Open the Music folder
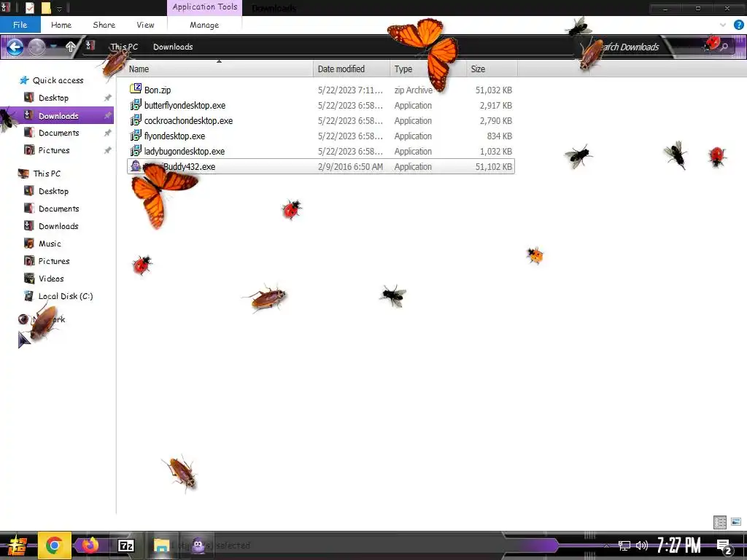This screenshot has width=747, height=560. tap(50, 244)
